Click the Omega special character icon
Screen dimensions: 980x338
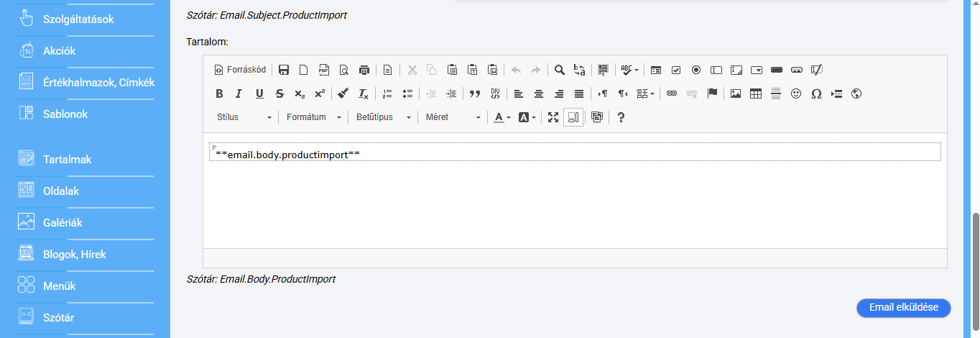pos(816,93)
